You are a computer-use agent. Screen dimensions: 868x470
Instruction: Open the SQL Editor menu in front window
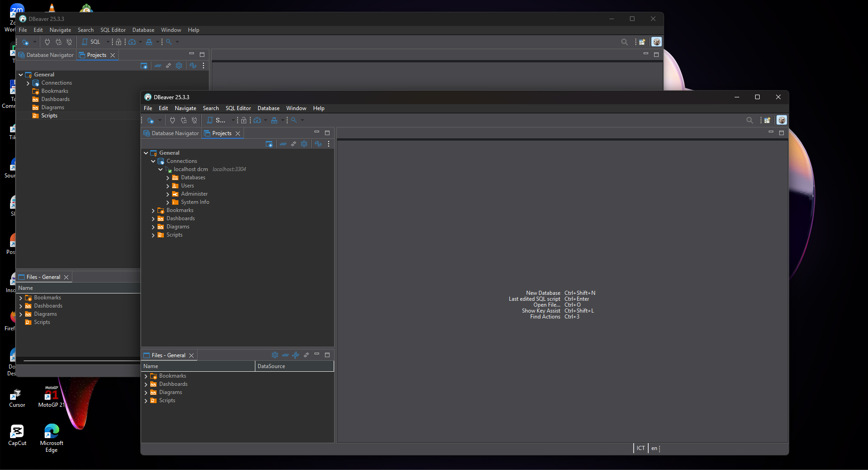coord(238,108)
